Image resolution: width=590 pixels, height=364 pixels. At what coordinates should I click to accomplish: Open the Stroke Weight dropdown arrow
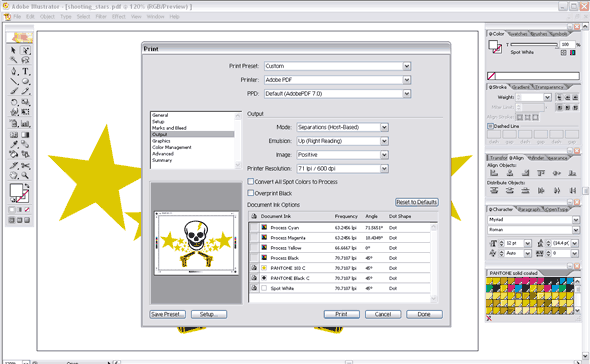547,97
